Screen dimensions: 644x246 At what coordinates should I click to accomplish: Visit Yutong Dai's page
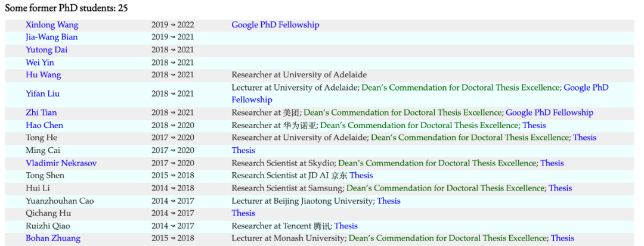tap(47, 50)
